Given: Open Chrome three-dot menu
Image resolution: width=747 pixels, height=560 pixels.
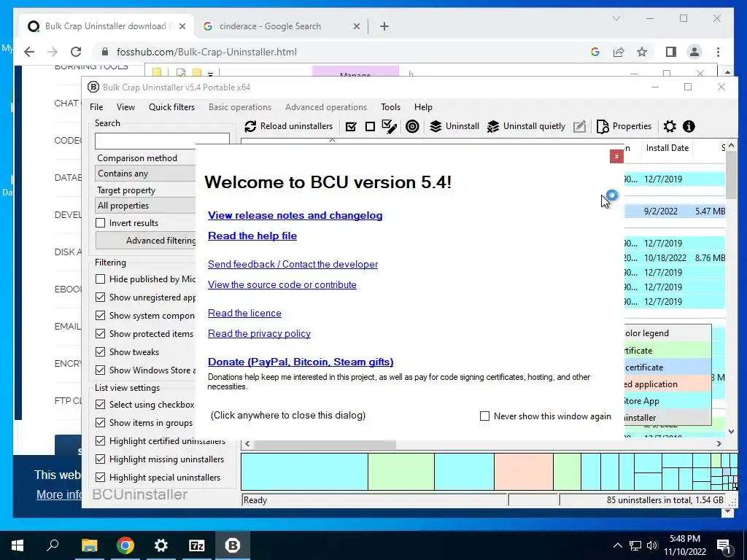Looking at the screenshot, I should point(718,52).
